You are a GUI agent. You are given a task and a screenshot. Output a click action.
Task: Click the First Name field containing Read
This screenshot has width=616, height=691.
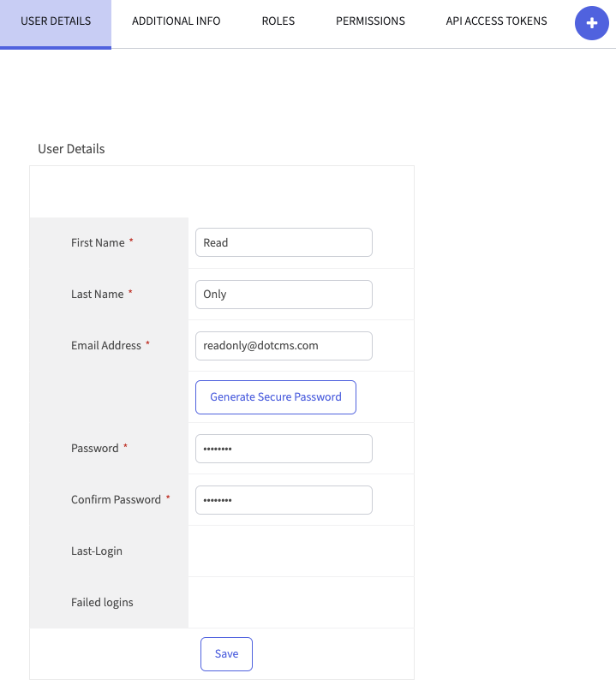[284, 242]
